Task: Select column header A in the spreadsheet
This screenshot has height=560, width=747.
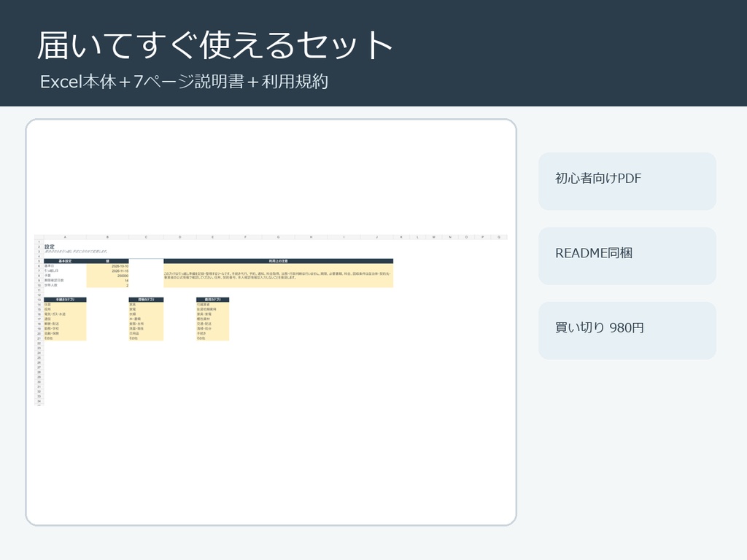Action: tap(65, 237)
